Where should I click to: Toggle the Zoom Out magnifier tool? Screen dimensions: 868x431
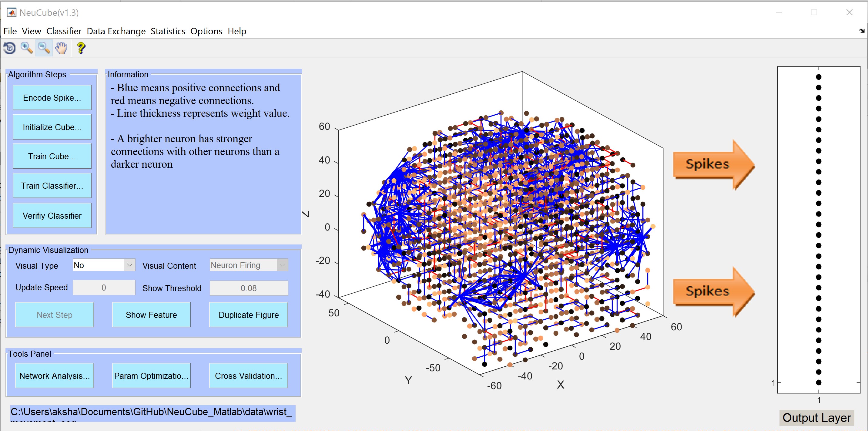[x=44, y=48]
